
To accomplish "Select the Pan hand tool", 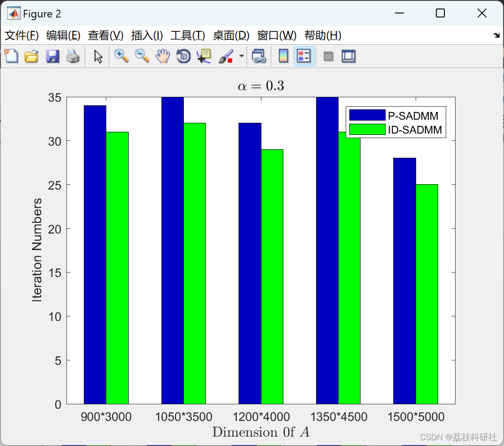I will 163,56.
